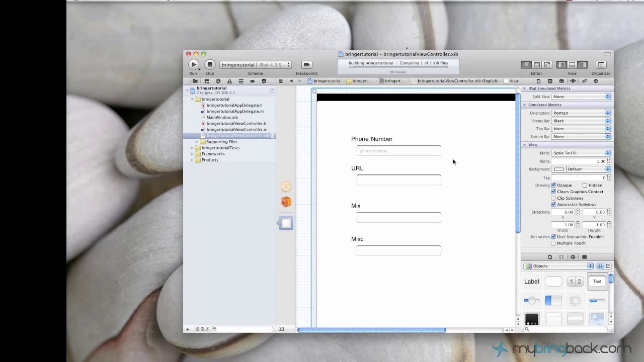The image size is (644, 362).
Task: Show the Media library
Action: coord(584,257)
